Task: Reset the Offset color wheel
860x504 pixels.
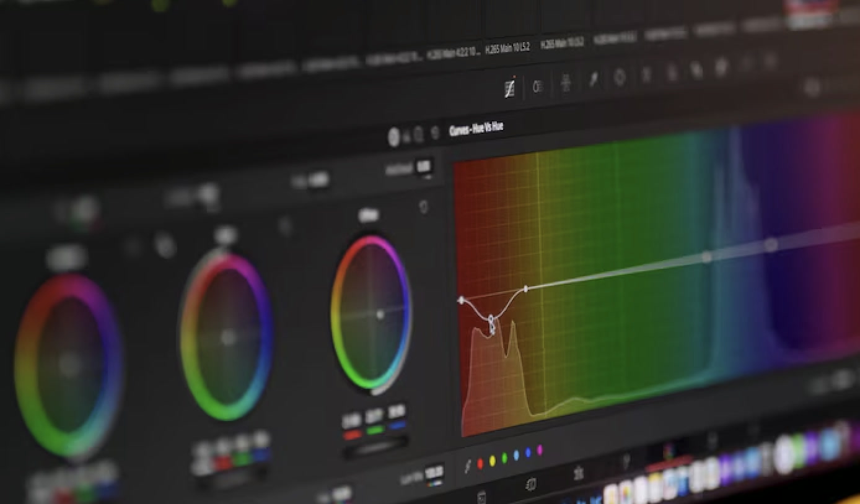Action: (x=424, y=206)
